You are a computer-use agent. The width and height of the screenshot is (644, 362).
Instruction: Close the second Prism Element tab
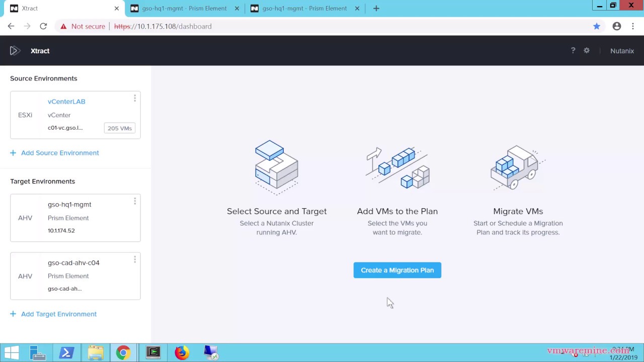pos(237,9)
